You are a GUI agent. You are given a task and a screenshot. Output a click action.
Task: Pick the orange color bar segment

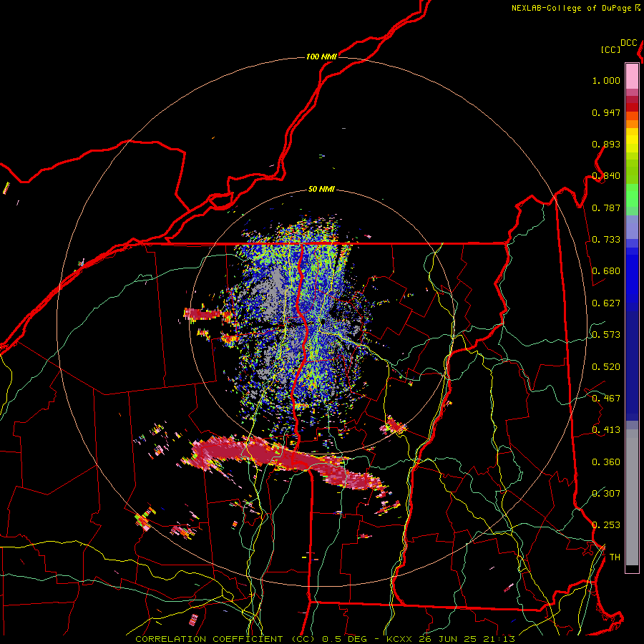click(x=632, y=124)
